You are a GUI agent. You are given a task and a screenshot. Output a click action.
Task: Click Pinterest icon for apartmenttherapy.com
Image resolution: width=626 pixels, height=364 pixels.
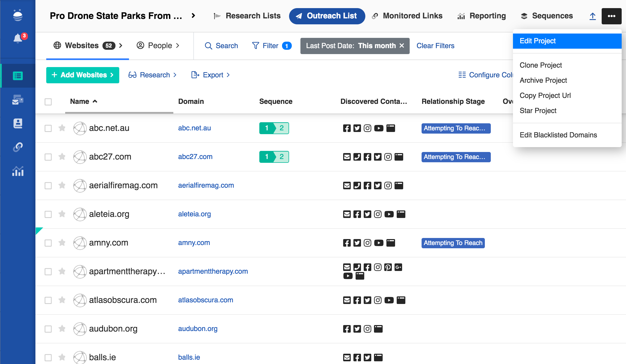click(388, 267)
